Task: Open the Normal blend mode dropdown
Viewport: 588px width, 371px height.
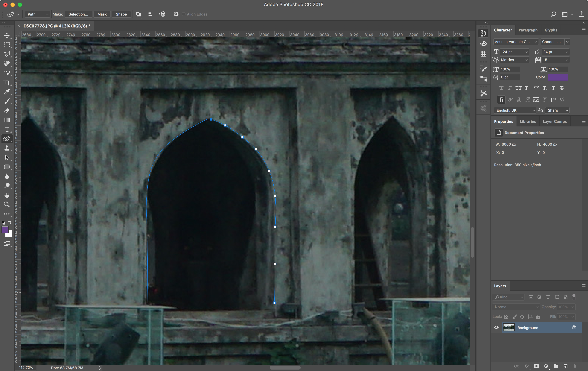Action: click(516, 307)
